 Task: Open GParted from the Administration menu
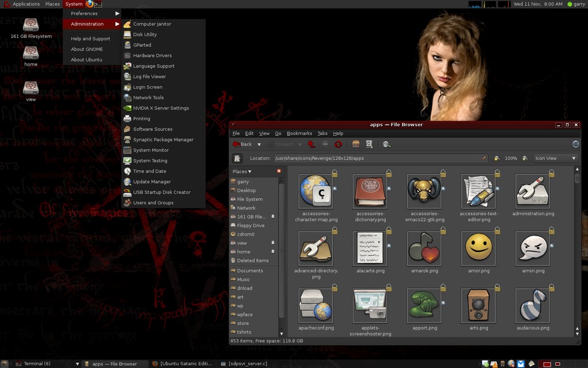pos(144,45)
